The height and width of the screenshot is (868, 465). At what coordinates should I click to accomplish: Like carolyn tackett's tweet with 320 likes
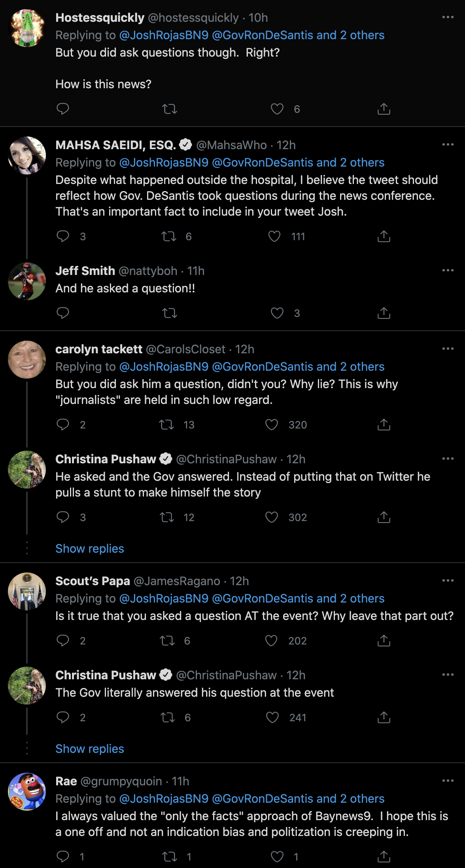271,425
